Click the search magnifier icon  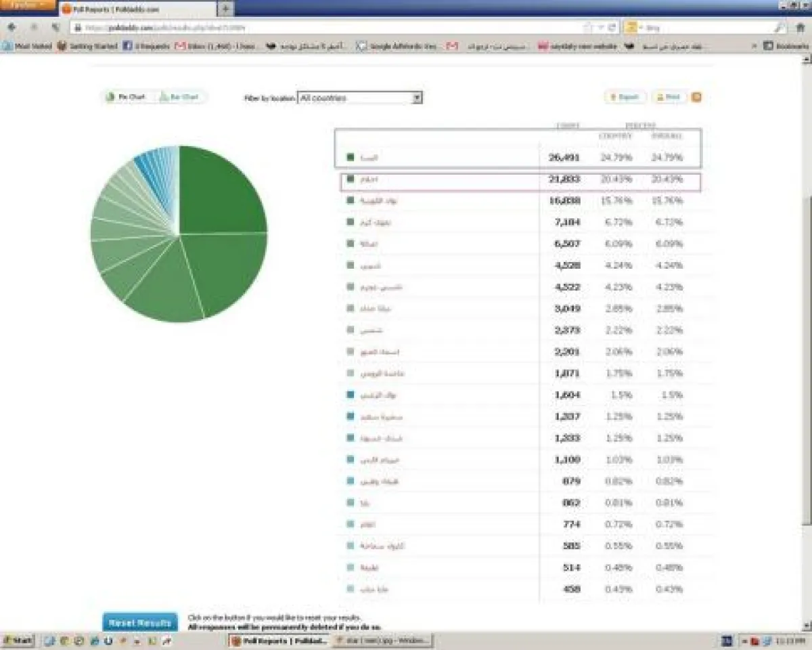pyautogui.click(x=780, y=28)
